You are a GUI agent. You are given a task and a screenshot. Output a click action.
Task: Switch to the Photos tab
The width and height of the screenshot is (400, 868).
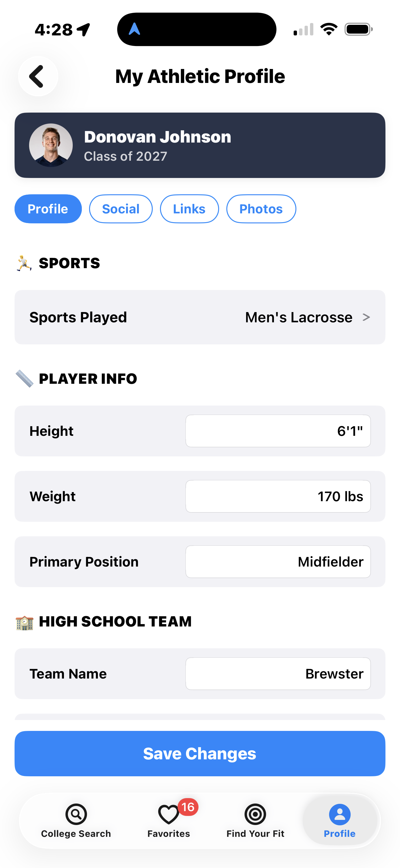[x=261, y=209]
